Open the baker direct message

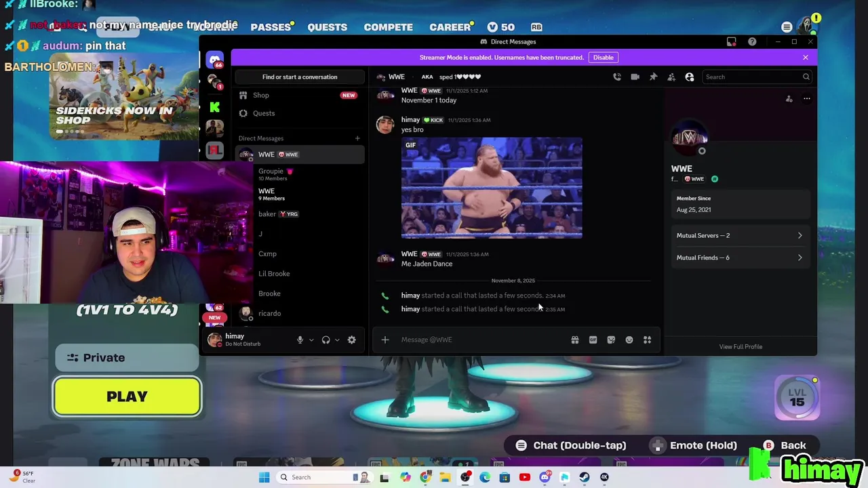tap(299, 214)
